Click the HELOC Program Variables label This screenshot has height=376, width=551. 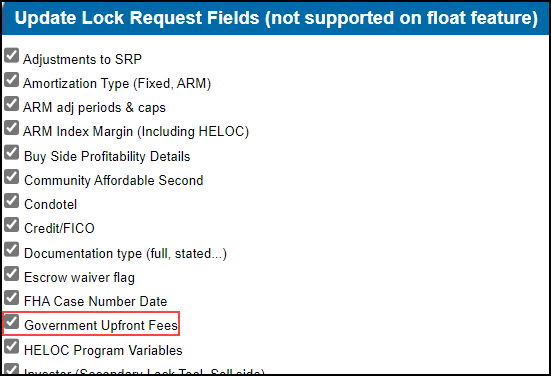[x=103, y=350]
